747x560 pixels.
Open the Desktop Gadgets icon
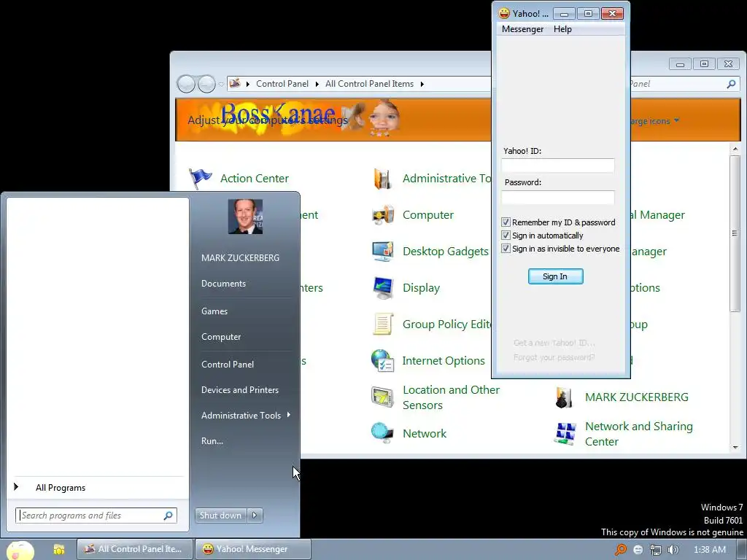[382, 252]
